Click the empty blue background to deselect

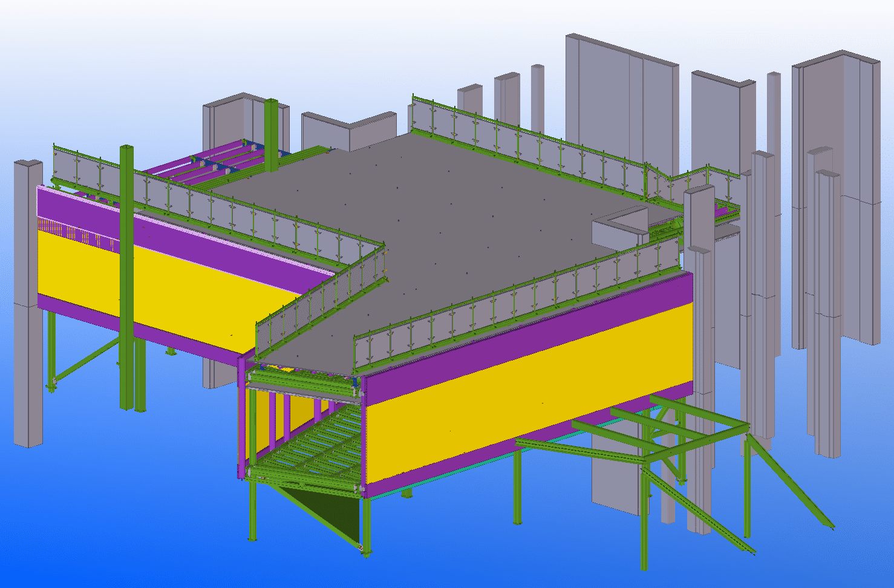(x=121, y=514)
